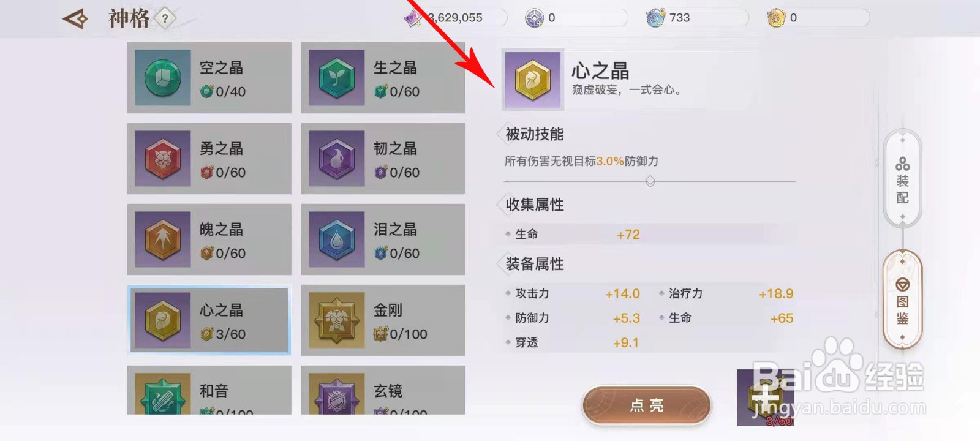The image size is (980, 441).
Task: Pick the 泪之晶 blue droplet crystal
Action: 337,239
